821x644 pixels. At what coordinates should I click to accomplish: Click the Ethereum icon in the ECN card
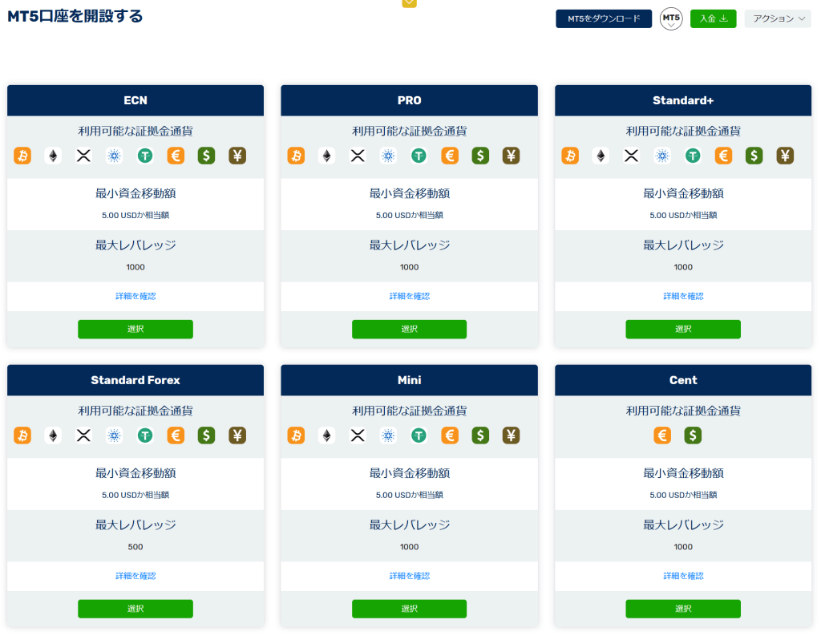[x=53, y=156]
